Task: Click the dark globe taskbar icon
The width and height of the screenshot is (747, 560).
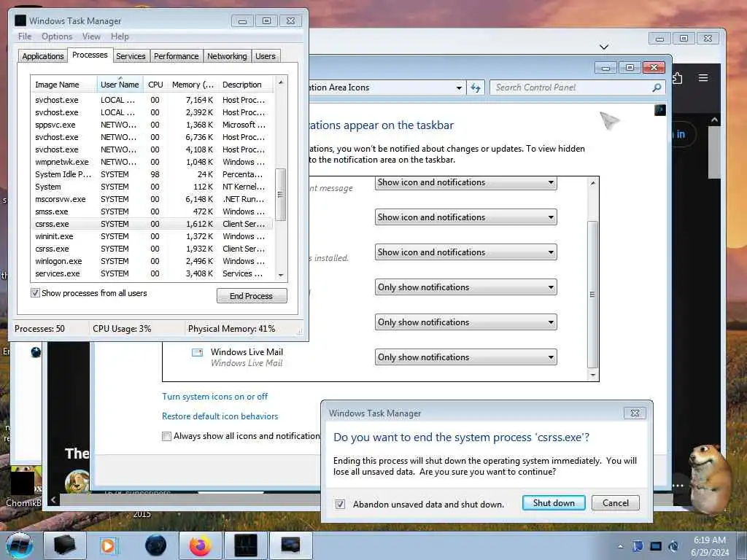Action: click(x=155, y=545)
